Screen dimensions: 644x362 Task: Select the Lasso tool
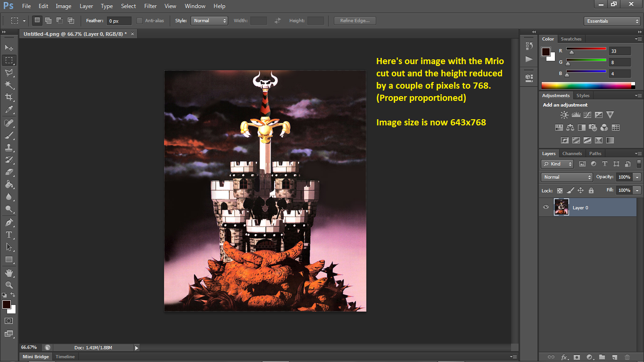[x=9, y=73]
